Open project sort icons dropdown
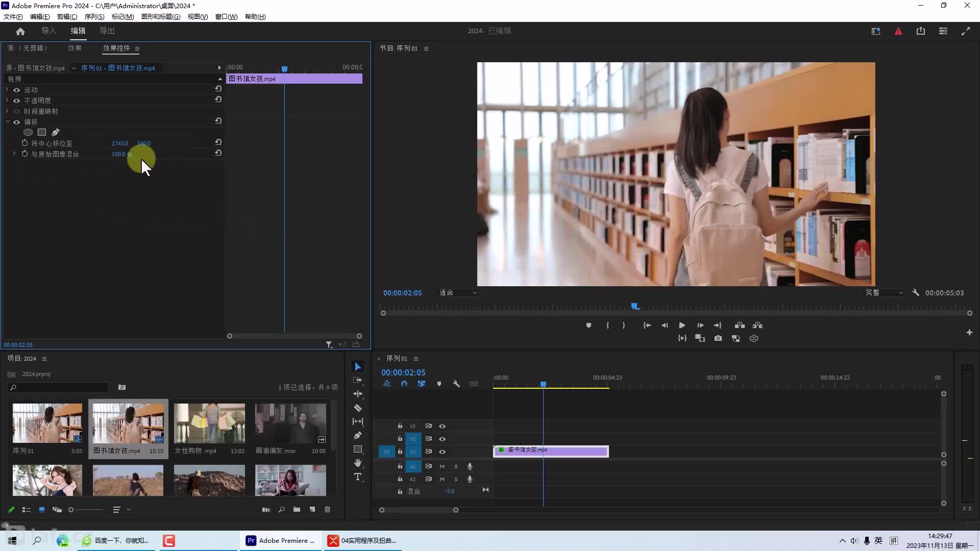 pyautogui.click(x=121, y=510)
